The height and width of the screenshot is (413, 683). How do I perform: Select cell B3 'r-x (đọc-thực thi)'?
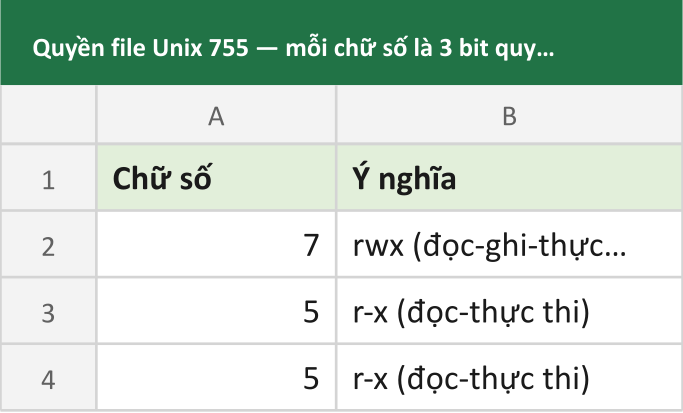[509, 311]
